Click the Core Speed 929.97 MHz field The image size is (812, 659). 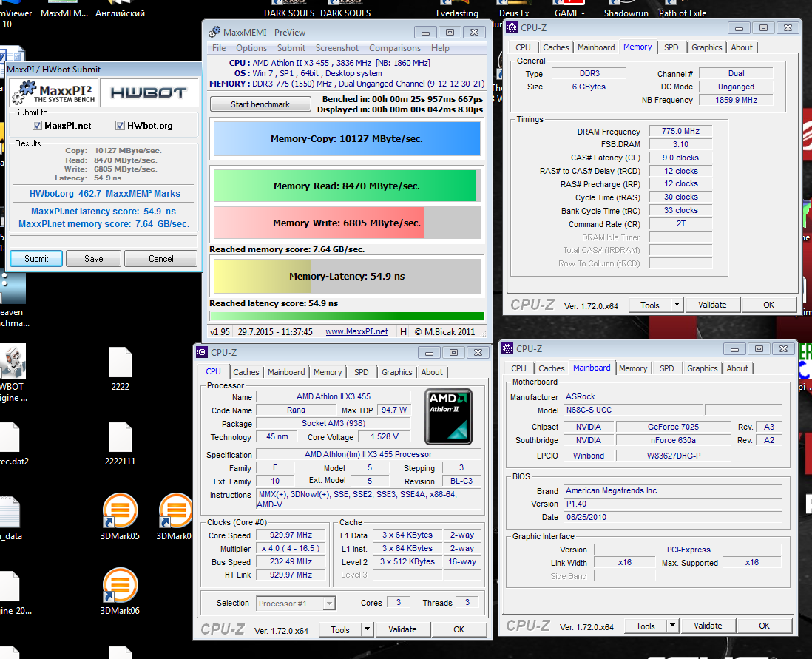[x=291, y=535]
